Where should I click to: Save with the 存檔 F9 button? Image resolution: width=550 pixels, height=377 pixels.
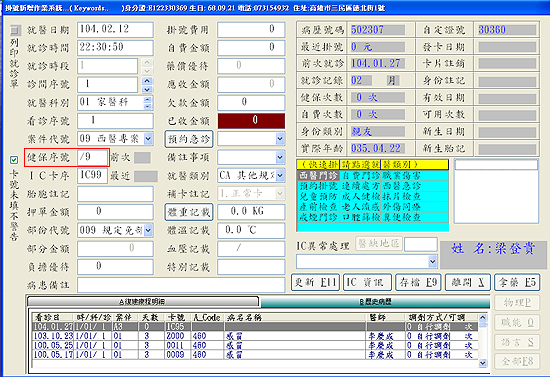pyautogui.click(x=418, y=282)
